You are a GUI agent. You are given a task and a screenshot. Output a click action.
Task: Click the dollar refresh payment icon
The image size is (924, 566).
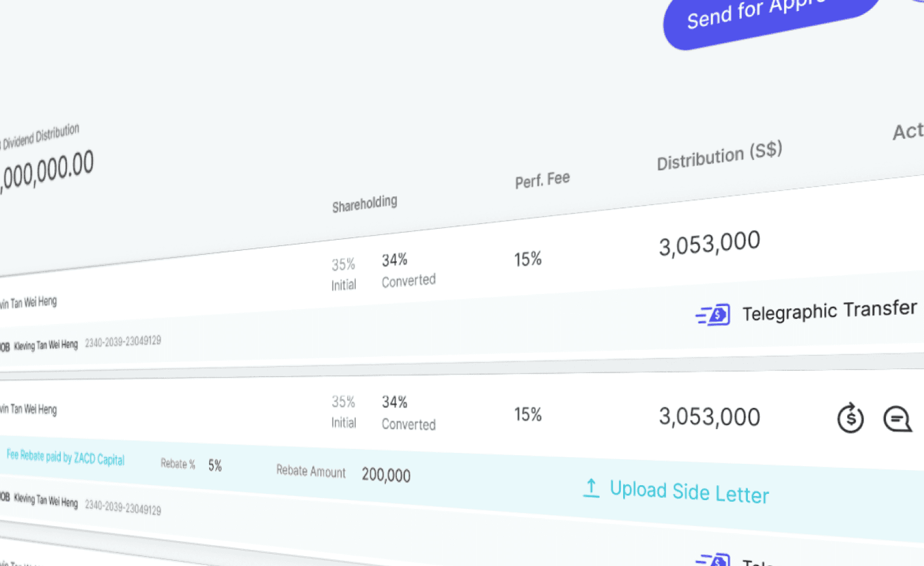[850, 418]
